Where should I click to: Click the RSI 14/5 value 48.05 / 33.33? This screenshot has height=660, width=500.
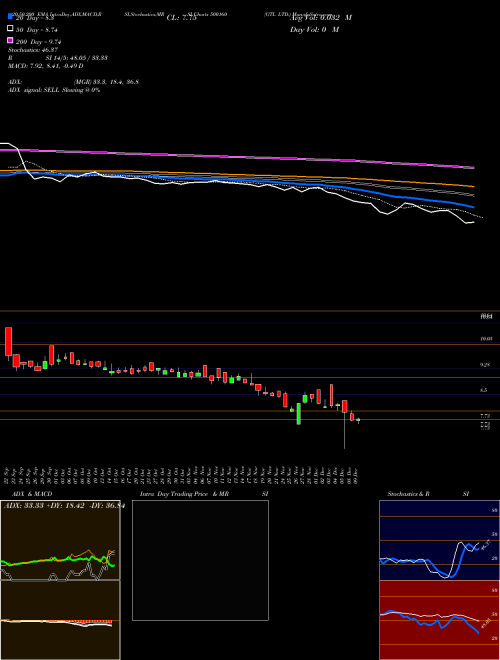point(77,58)
